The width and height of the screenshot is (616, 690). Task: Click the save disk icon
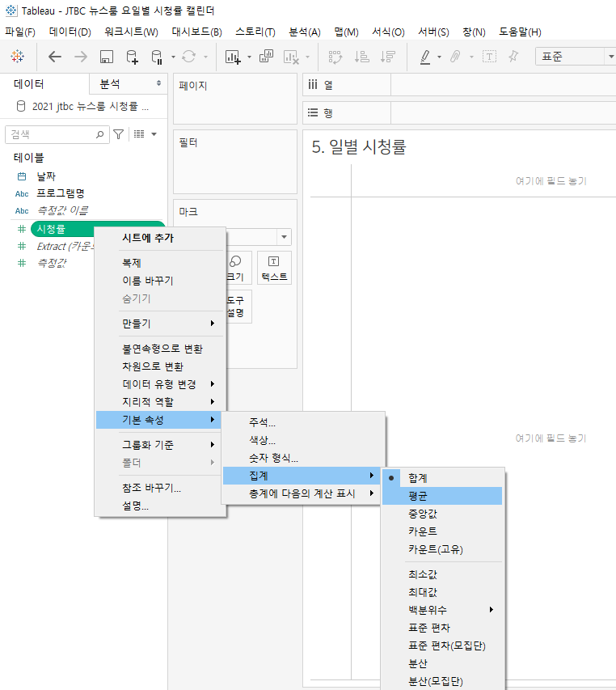pos(107,57)
